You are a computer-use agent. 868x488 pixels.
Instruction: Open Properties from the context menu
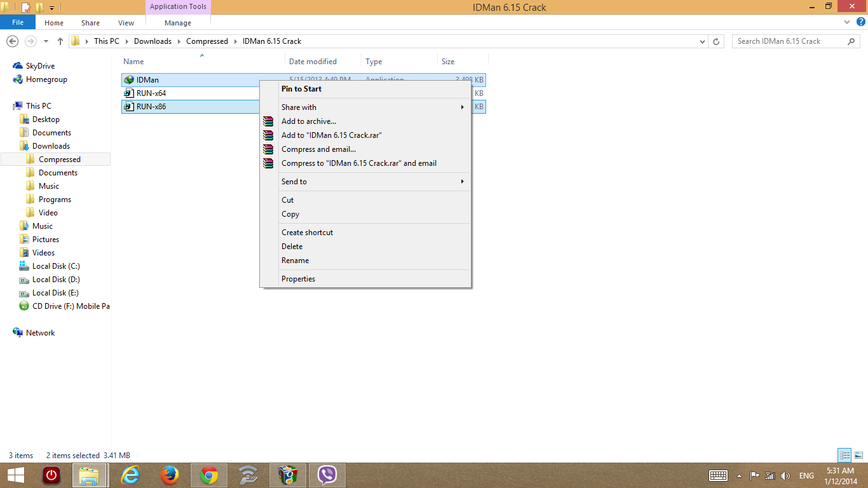[365, 279]
